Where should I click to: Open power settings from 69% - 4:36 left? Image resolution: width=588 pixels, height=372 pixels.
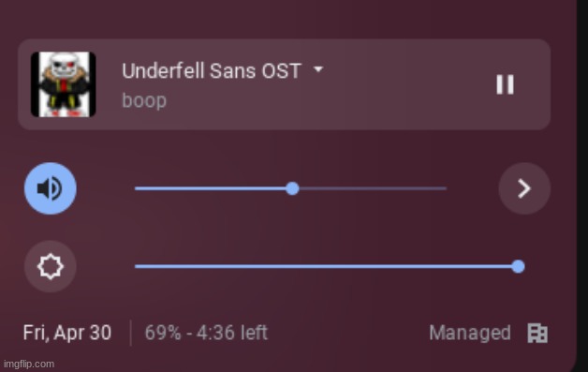(x=206, y=333)
